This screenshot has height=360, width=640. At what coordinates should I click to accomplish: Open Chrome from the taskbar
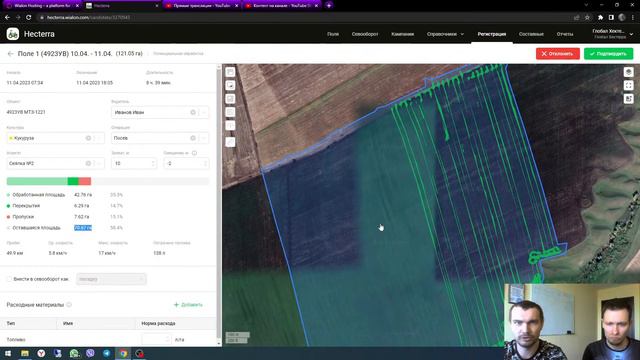point(123,353)
